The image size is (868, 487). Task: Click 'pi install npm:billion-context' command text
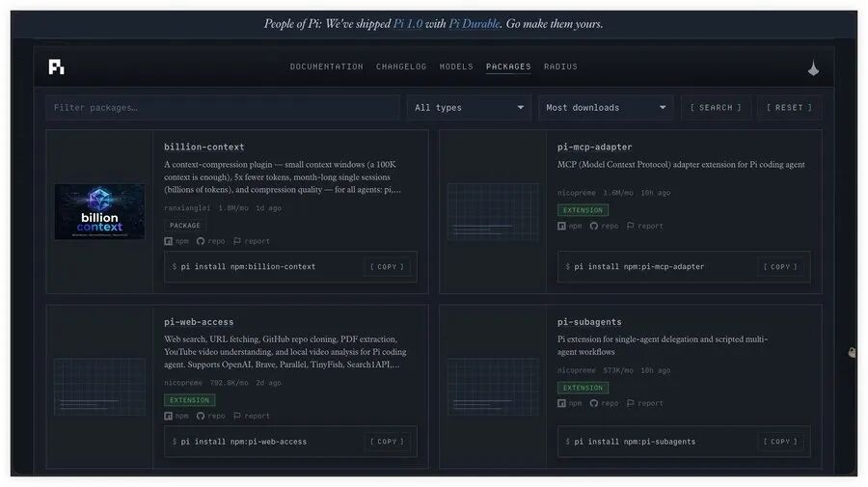coord(248,267)
